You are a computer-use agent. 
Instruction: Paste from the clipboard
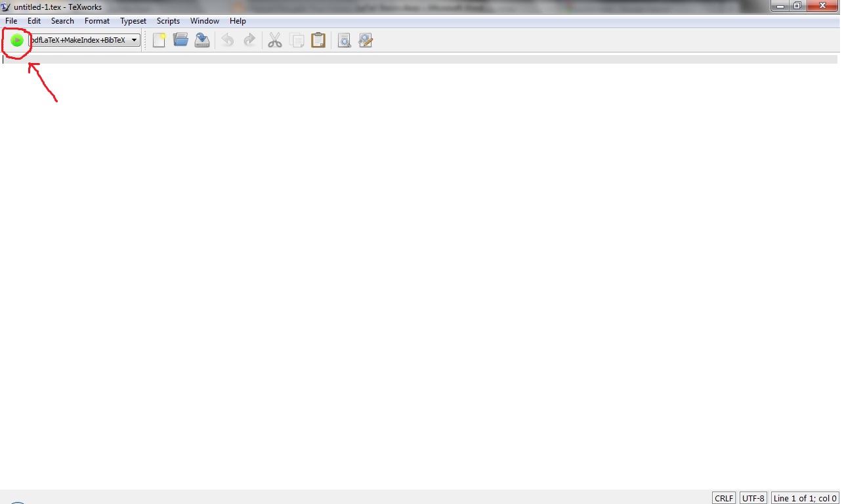[318, 40]
